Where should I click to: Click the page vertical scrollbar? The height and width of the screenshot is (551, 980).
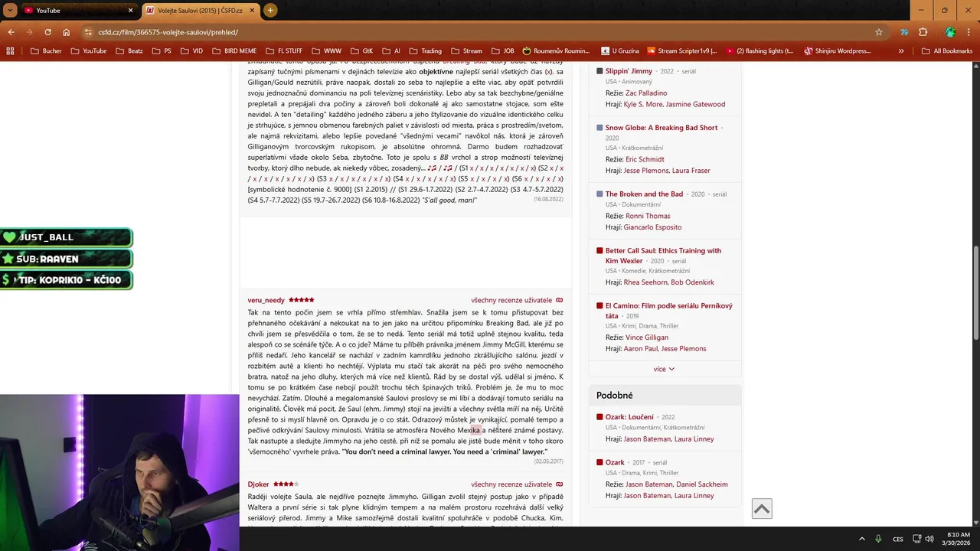point(975,294)
